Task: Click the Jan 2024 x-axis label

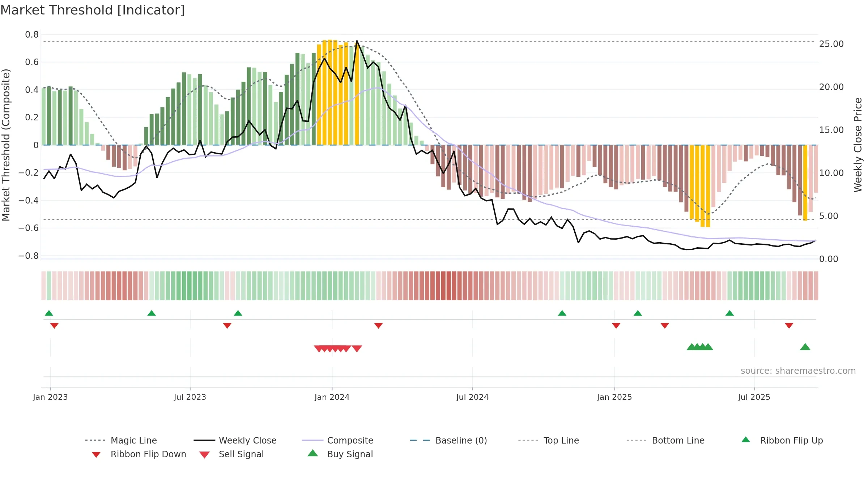Action: coord(332,397)
